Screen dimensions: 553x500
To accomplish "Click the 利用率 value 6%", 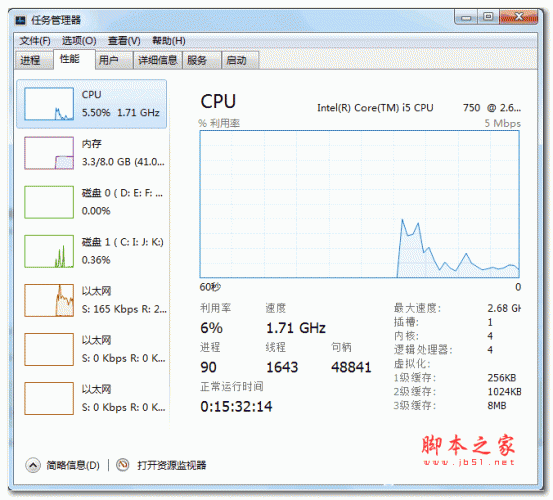I will click(211, 328).
